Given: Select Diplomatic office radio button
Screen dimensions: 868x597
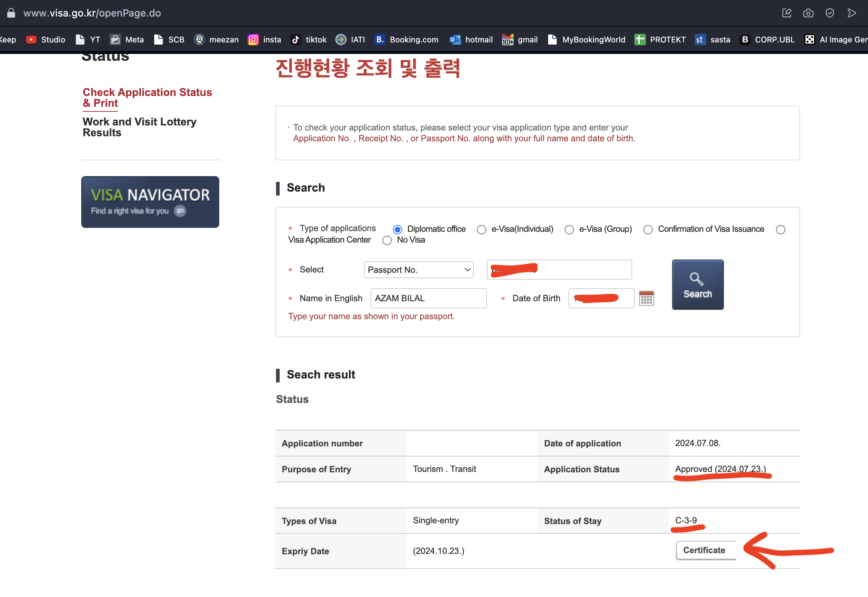Looking at the screenshot, I should pos(397,229).
